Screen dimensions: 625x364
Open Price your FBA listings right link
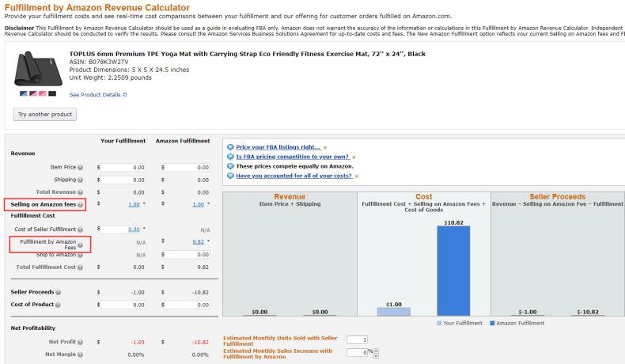click(278, 147)
